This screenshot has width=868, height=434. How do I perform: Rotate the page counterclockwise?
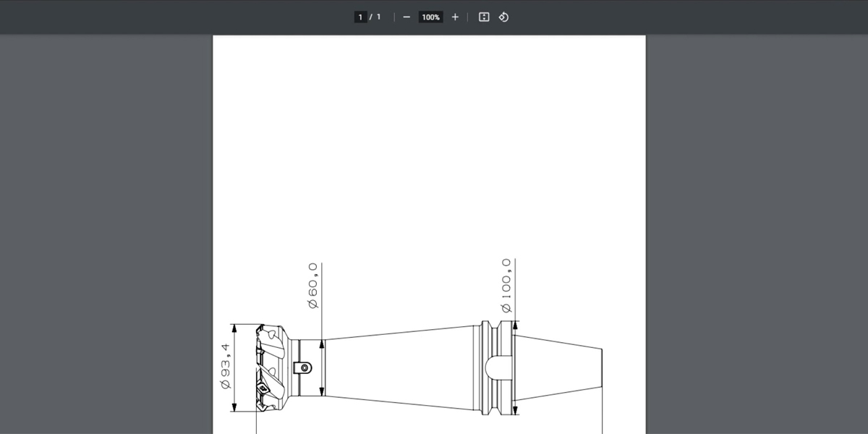(x=504, y=17)
